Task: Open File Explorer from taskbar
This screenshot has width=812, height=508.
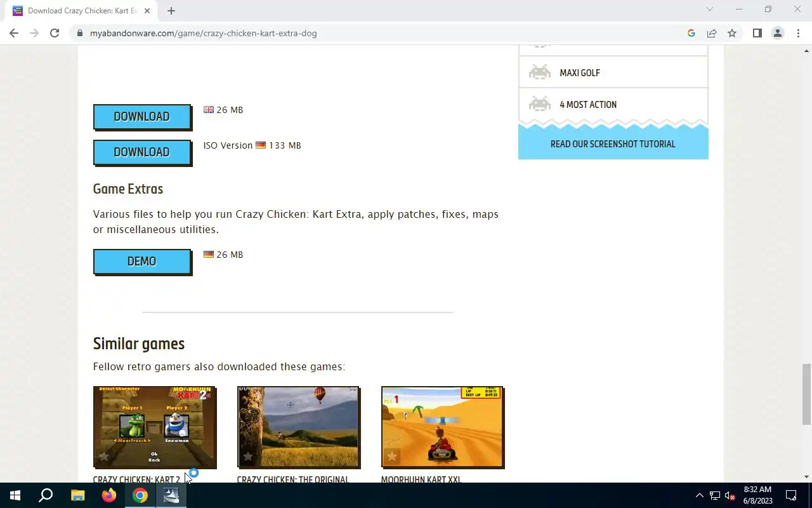Action: click(x=77, y=495)
